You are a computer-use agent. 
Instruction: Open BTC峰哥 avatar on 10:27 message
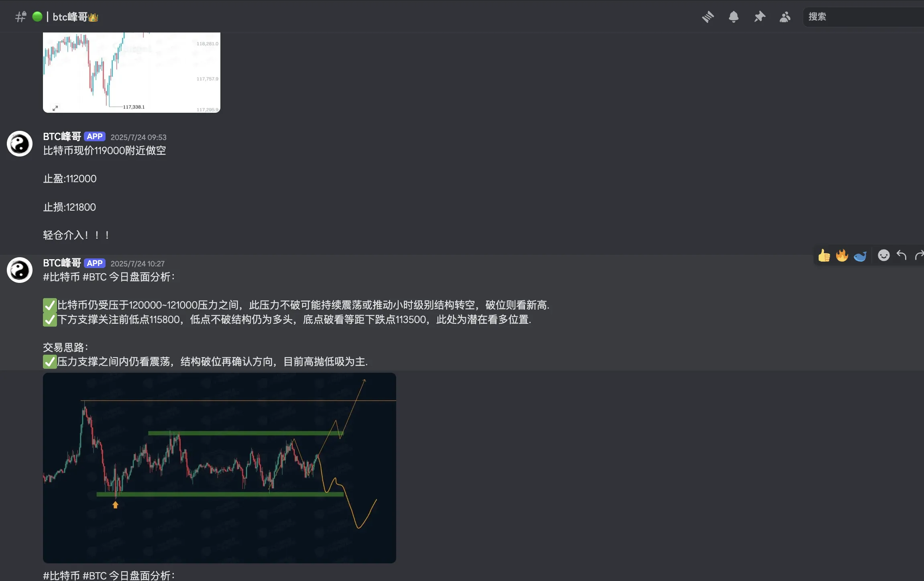(20, 270)
